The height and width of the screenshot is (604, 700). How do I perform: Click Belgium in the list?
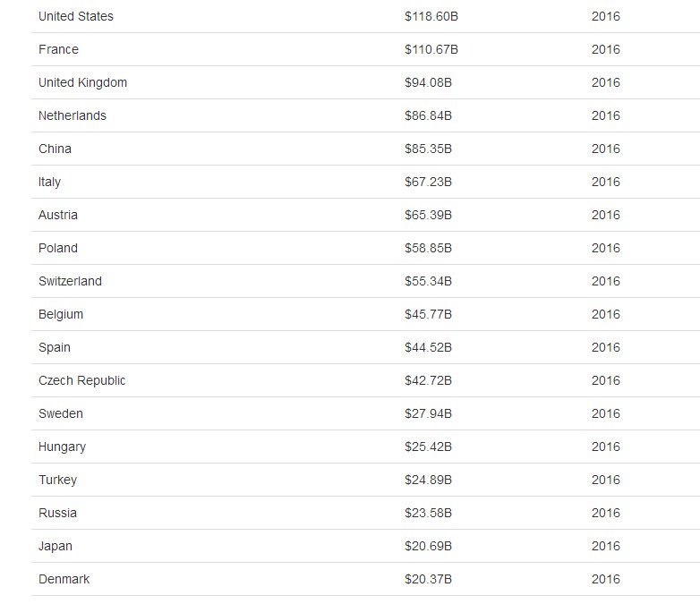(x=61, y=315)
